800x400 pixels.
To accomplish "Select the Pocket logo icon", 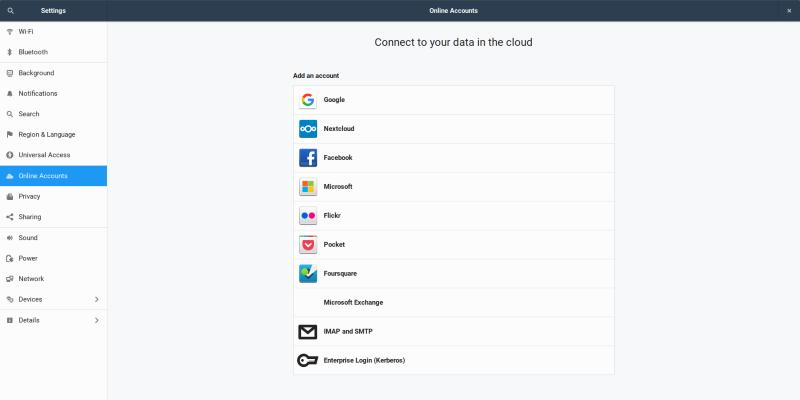I will pyautogui.click(x=308, y=245).
